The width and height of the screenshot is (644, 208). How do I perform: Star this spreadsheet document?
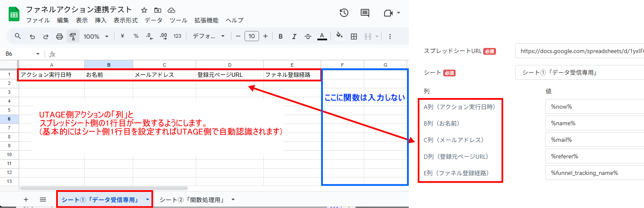[144, 10]
